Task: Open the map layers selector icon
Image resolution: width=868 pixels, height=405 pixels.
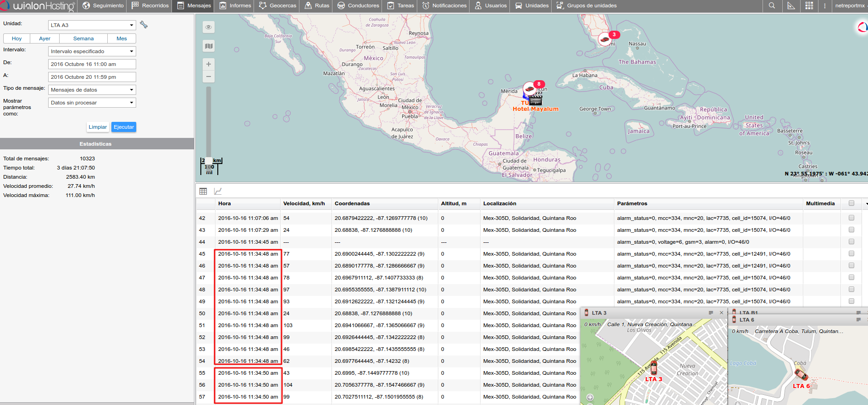Action: [209, 46]
